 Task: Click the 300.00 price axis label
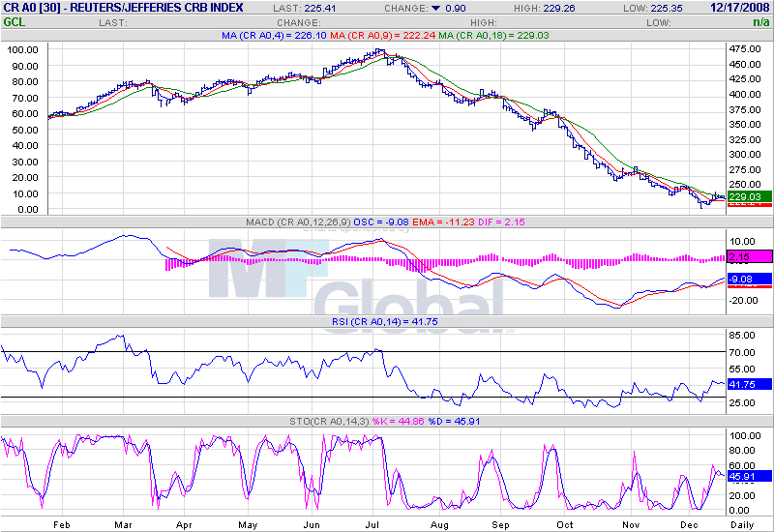(745, 155)
